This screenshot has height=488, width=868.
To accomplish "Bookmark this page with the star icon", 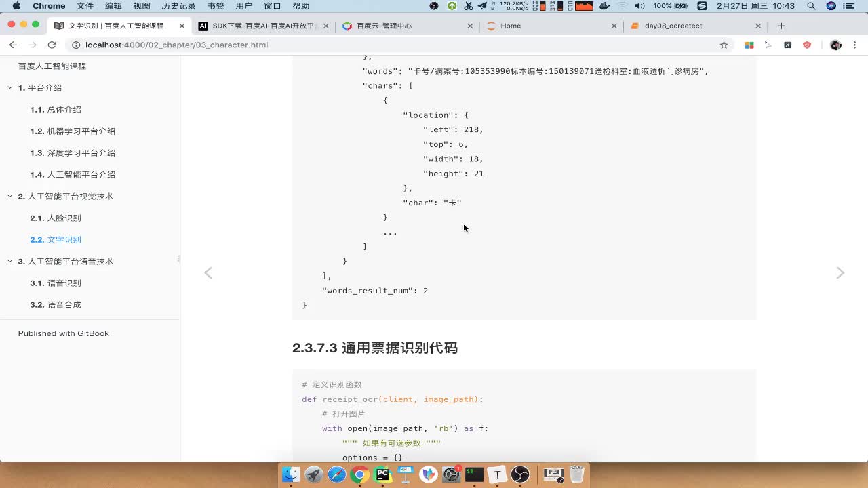I will pyautogui.click(x=724, y=45).
